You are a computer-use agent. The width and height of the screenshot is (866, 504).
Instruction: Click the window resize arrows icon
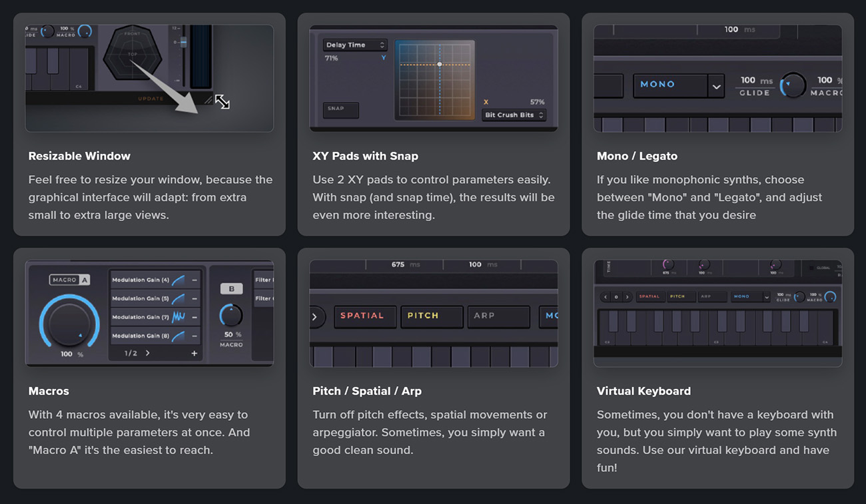[222, 101]
